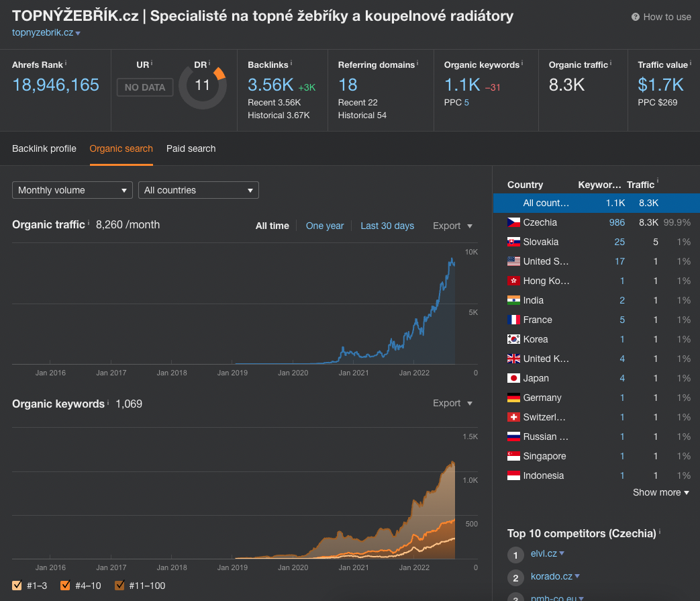Switch to the Backlink profile tab
The height and width of the screenshot is (601, 700).
click(44, 148)
